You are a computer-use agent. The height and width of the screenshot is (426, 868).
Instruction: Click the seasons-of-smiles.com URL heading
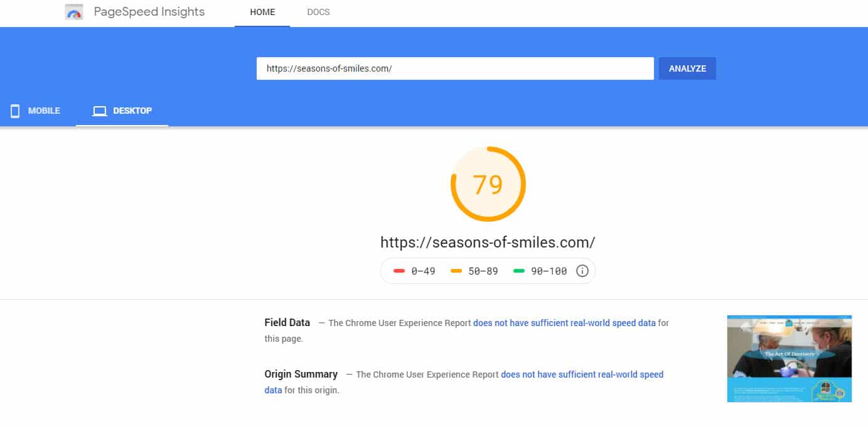(488, 242)
